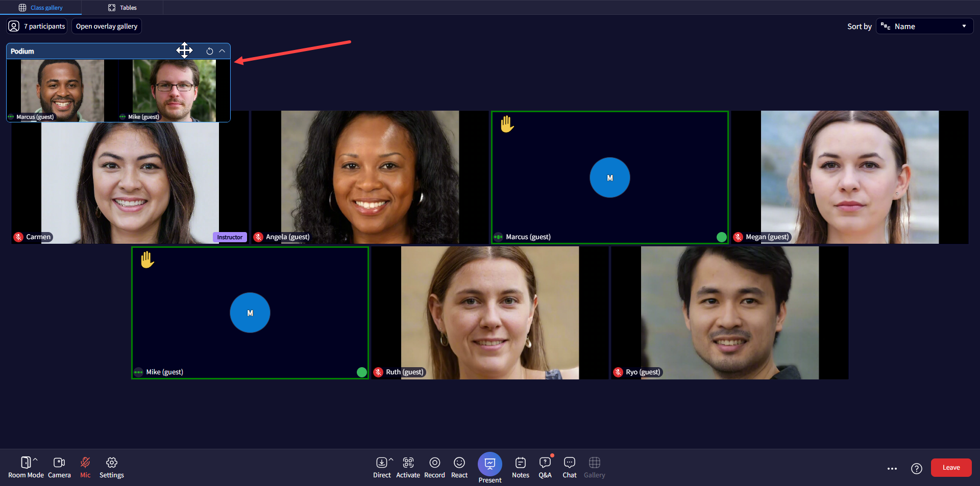
Task: Click Ryo (guest) muted mic icon
Action: [x=618, y=372]
